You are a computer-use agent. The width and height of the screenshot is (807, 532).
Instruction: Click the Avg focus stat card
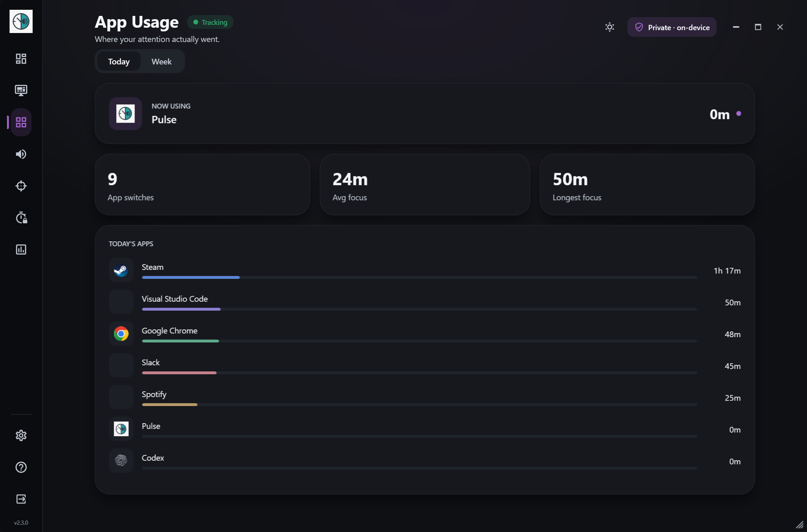(x=425, y=185)
